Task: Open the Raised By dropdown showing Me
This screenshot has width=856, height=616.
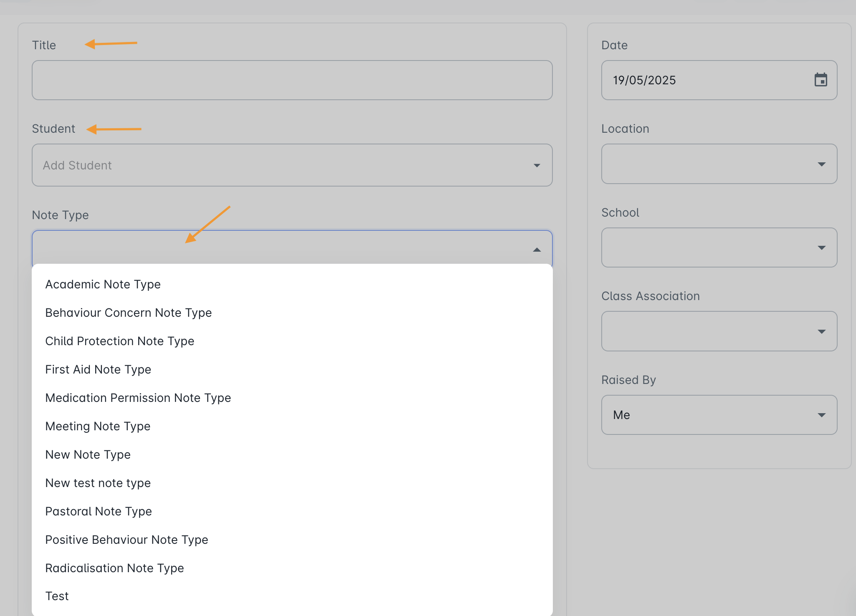Action: click(719, 415)
